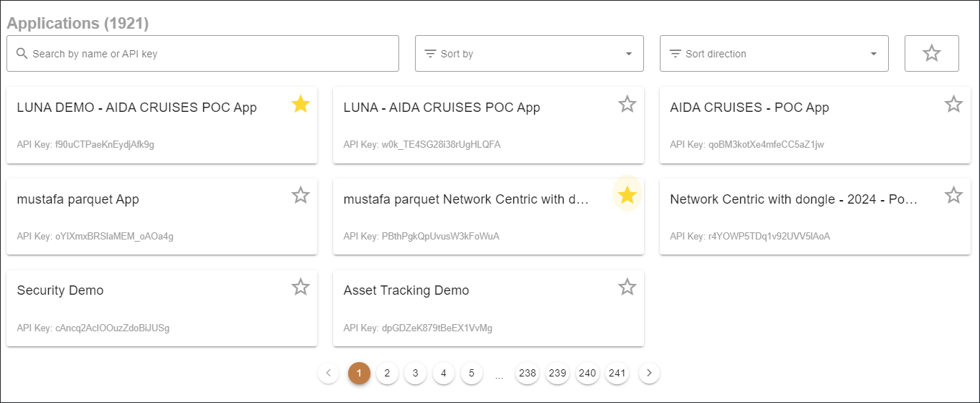Open the Asset Tracking Demo card
This screenshot has width=980, height=403.
[467, 308]
